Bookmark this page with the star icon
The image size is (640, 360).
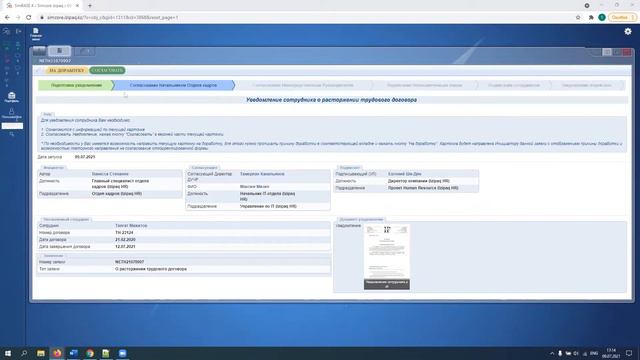click(x=578, y=18)
